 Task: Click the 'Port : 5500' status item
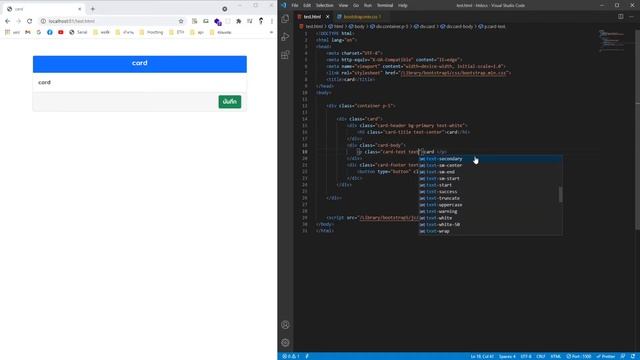[x=579, y=356]
